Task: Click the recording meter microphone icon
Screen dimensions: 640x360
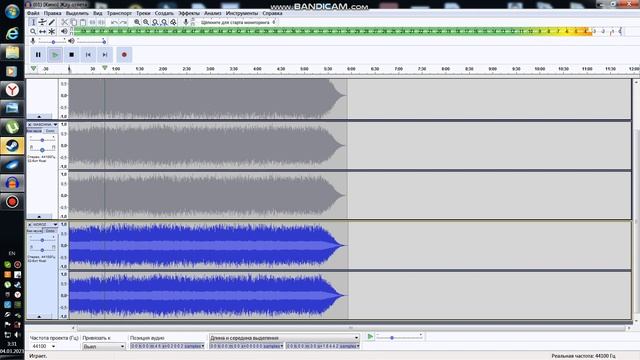Action: 186,22
